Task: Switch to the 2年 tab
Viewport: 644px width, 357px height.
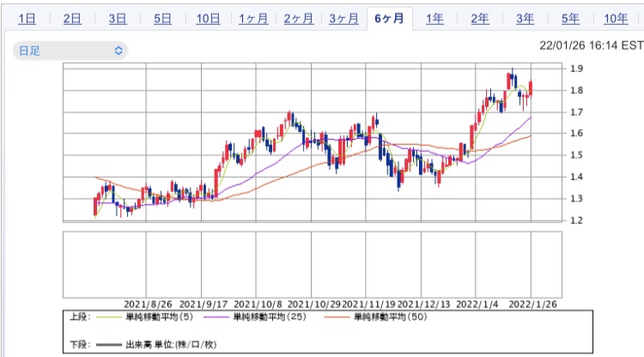Action: click(x=480, y=19)
